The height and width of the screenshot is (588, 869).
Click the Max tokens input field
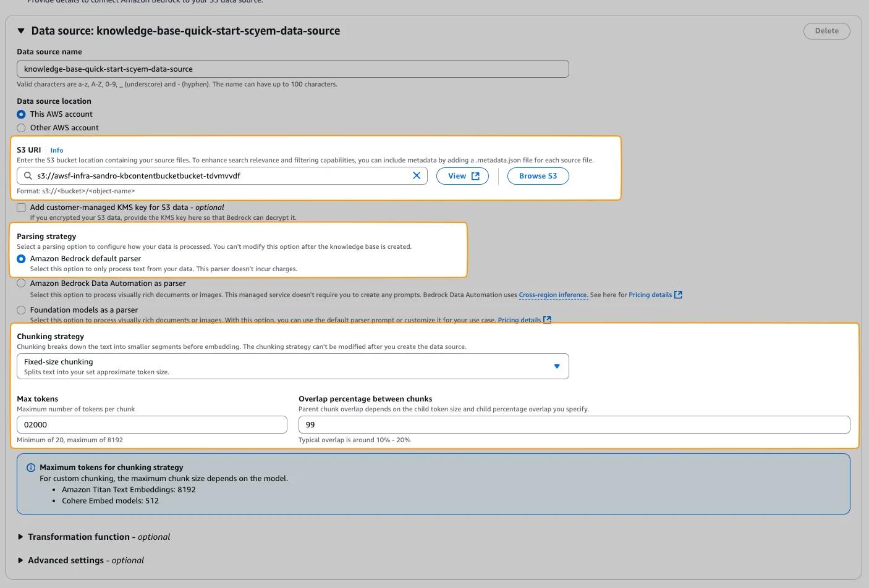pyautogui.click(x=151, y=425)
